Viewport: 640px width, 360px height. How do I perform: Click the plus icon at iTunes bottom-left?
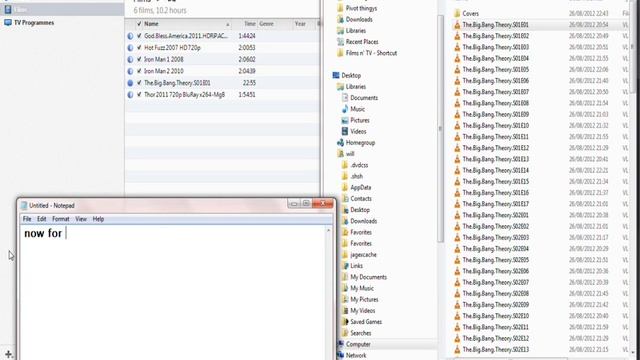[x=9, y=355]
